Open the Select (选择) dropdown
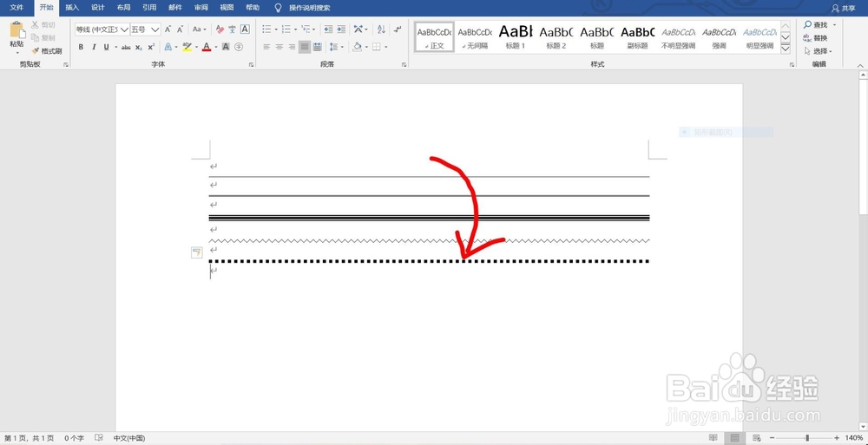868x445 pixels. point(819,51)
